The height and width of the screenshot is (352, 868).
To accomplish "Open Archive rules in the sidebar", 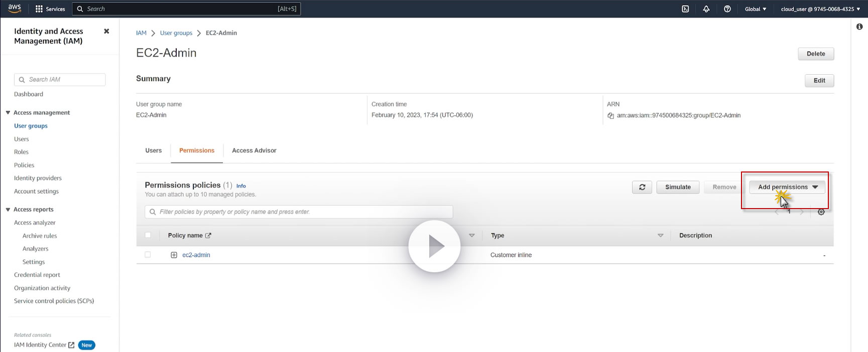I will [40, 236].
